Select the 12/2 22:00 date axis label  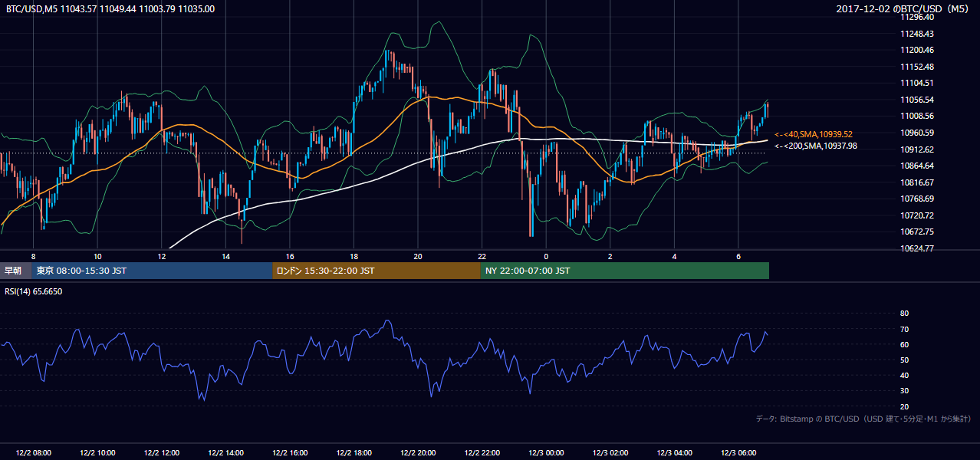click(482, 452)
